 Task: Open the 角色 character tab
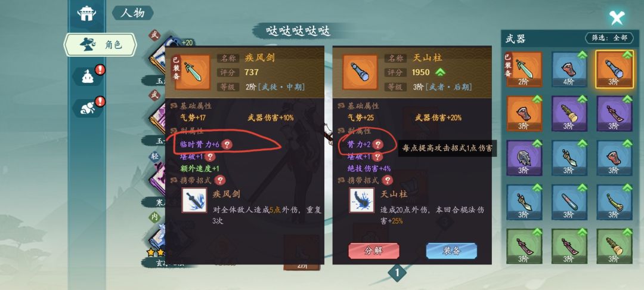pyautogui.click(x=100, y=45)
